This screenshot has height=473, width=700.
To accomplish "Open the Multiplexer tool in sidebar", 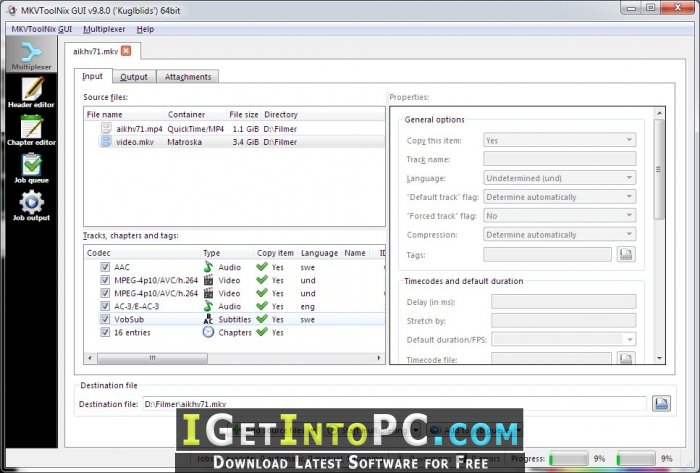I will pos(32,53).
